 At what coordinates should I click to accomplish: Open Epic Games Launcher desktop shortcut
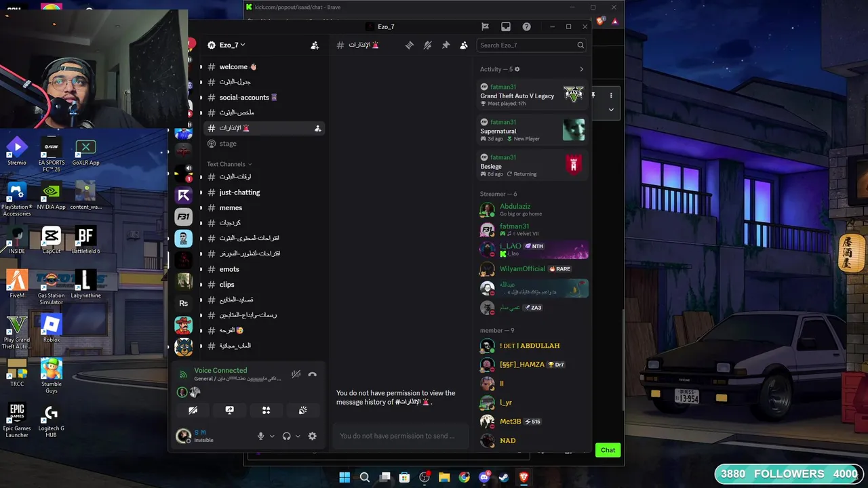point(17,420)
